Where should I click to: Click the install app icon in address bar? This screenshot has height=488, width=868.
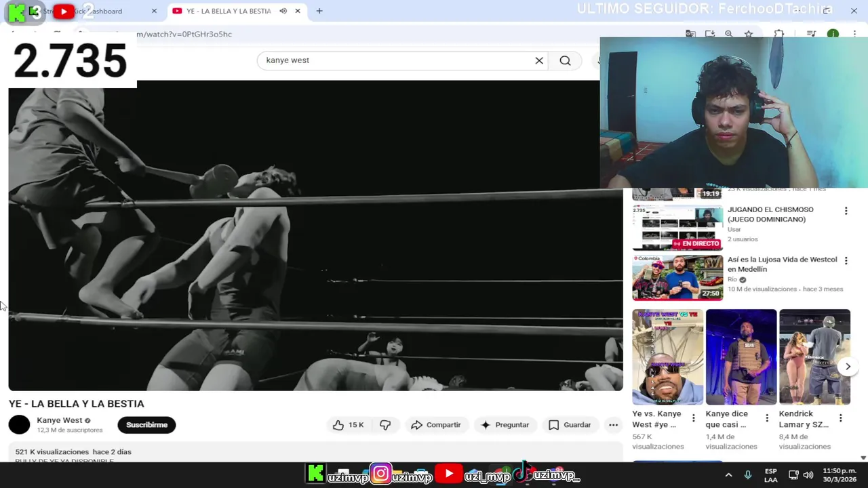710,34
